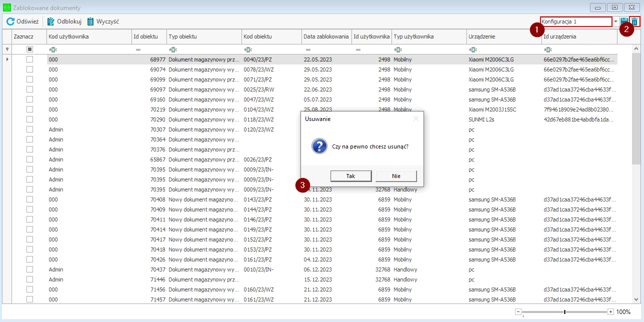Click the SUNMI L2s device cell
The height and width of the screenshot is (322, 644).
tap(504, 119)
